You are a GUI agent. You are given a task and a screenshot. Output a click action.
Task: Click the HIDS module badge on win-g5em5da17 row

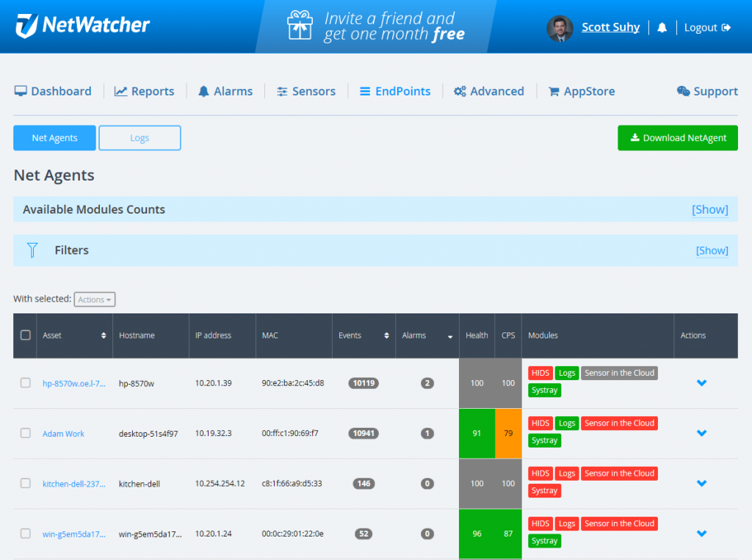(540, 523)
